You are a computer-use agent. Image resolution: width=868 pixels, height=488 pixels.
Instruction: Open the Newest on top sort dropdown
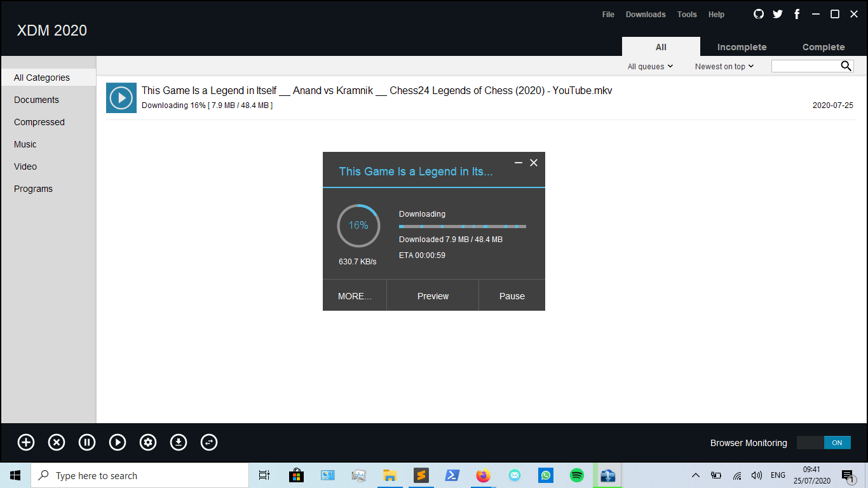click(x=724, y=66)
